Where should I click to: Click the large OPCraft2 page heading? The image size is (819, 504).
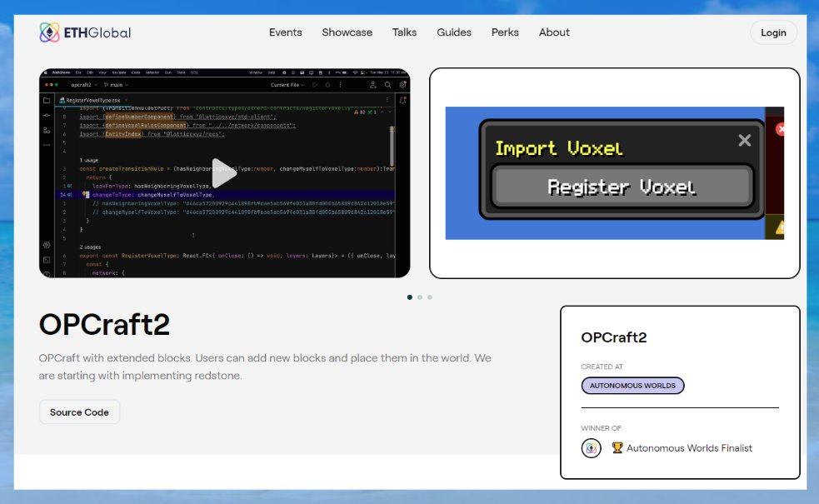point(104,324)
